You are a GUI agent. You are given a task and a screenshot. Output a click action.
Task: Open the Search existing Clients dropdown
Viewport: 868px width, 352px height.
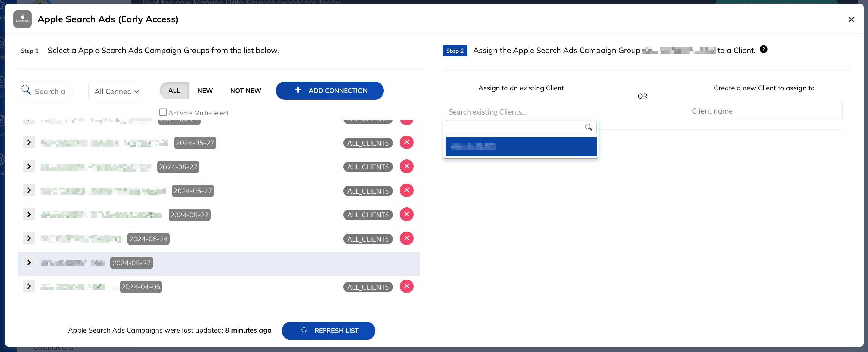pos(521,111)
